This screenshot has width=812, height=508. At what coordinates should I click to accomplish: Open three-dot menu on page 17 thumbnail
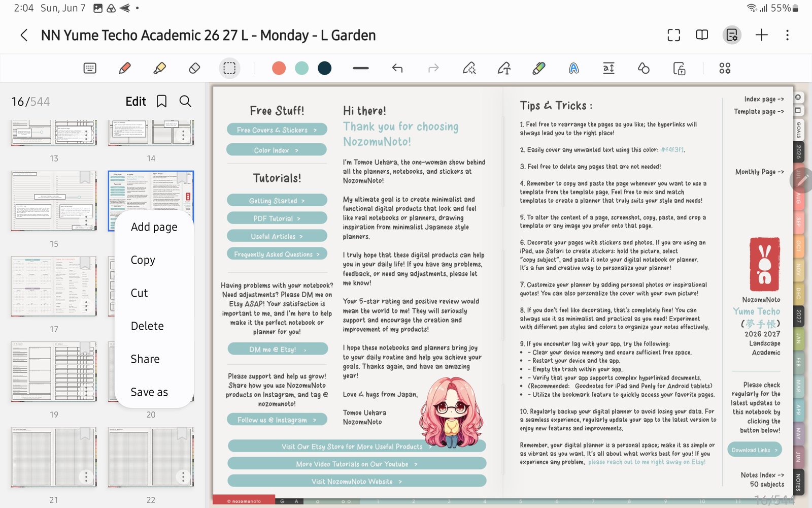pyautogui.click(x=86, y=306)
